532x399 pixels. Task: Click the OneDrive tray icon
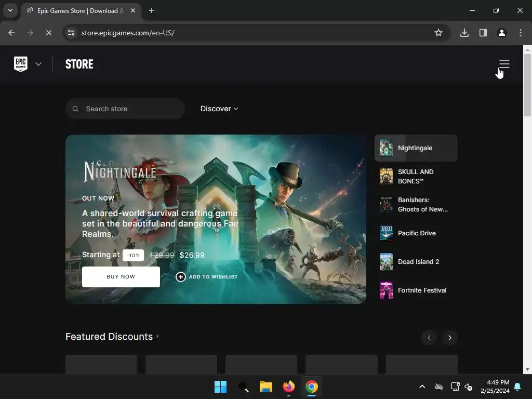pos(439,387)
